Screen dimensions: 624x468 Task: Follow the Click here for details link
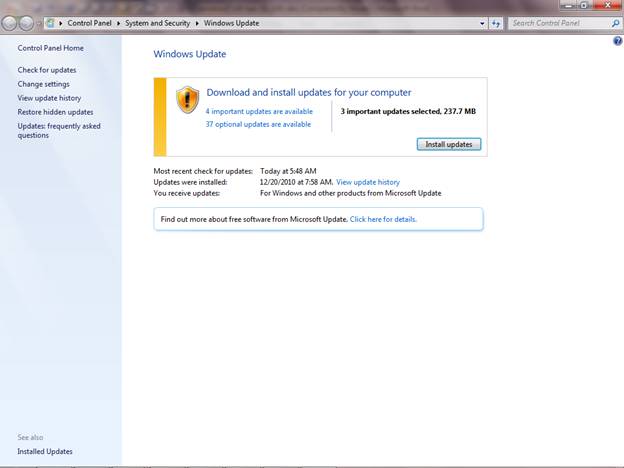pyautogui.click(x=383, y=219)
